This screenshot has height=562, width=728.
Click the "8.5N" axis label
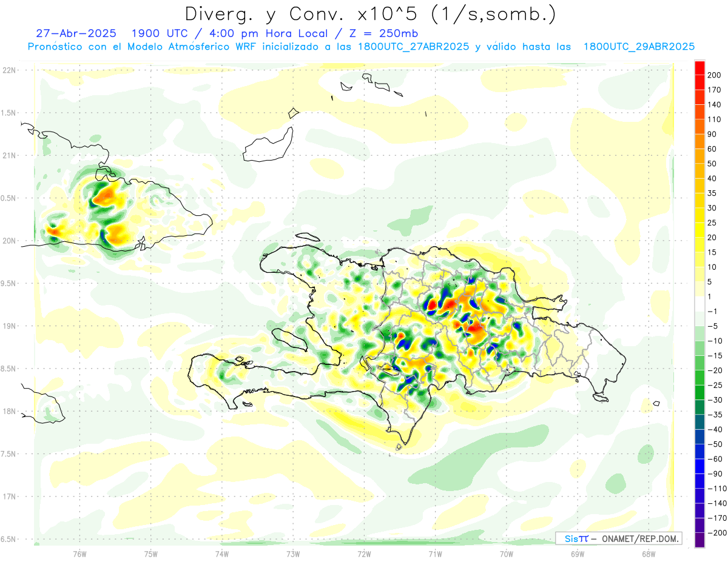[8, 369]
